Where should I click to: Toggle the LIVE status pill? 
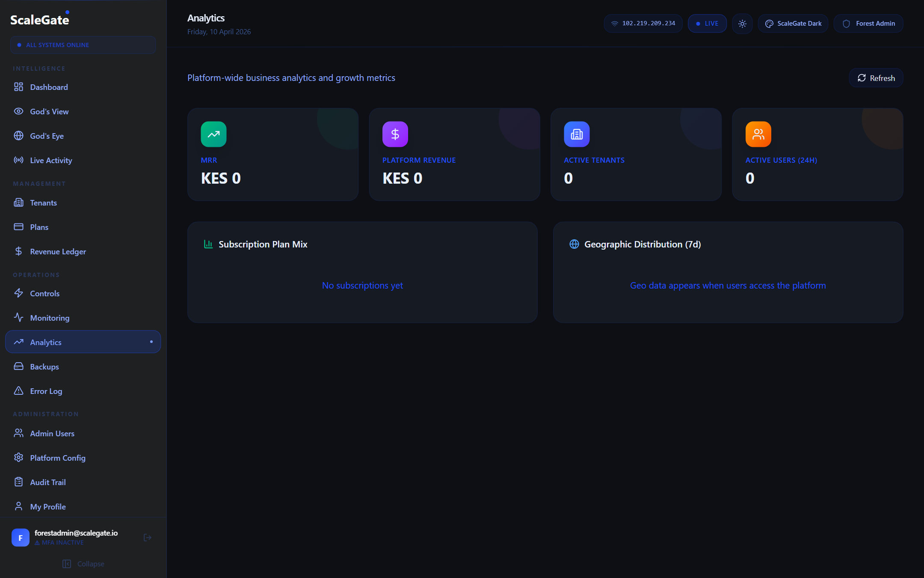click(x=707, y=24)
